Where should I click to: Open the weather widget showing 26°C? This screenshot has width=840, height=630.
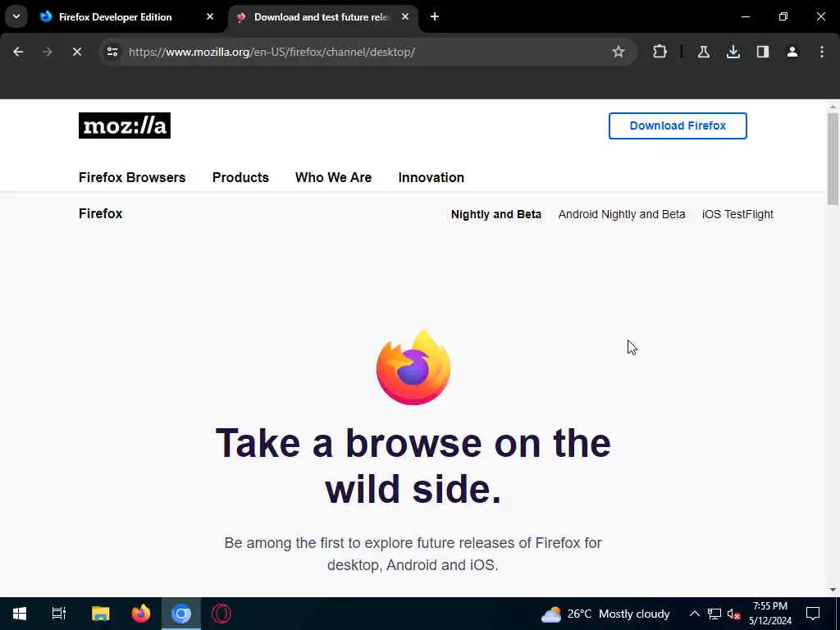[605, 614]
